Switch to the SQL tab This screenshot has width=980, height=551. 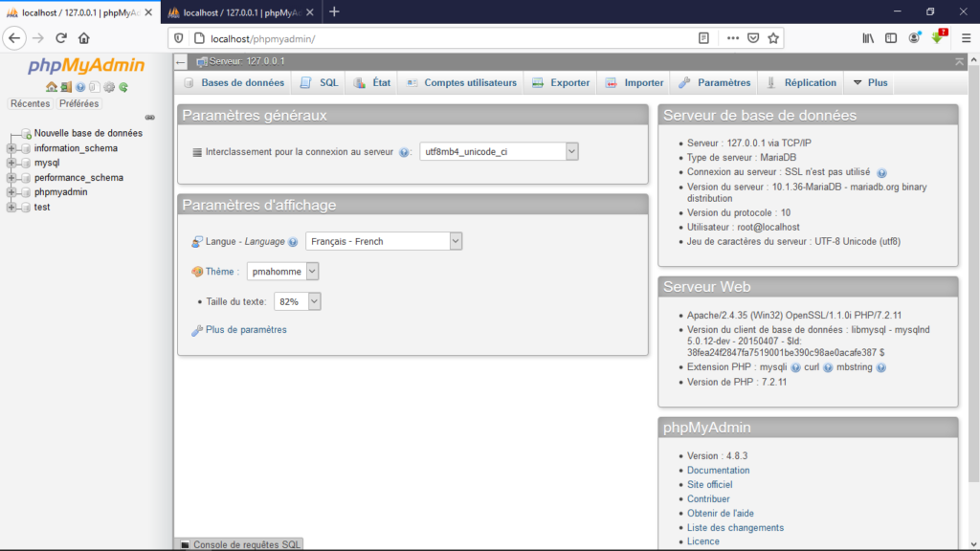[320, 82]
